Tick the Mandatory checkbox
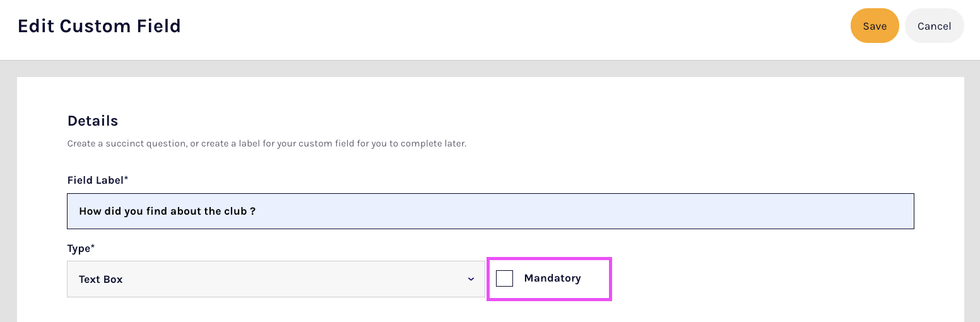 (x=504, y=278)
